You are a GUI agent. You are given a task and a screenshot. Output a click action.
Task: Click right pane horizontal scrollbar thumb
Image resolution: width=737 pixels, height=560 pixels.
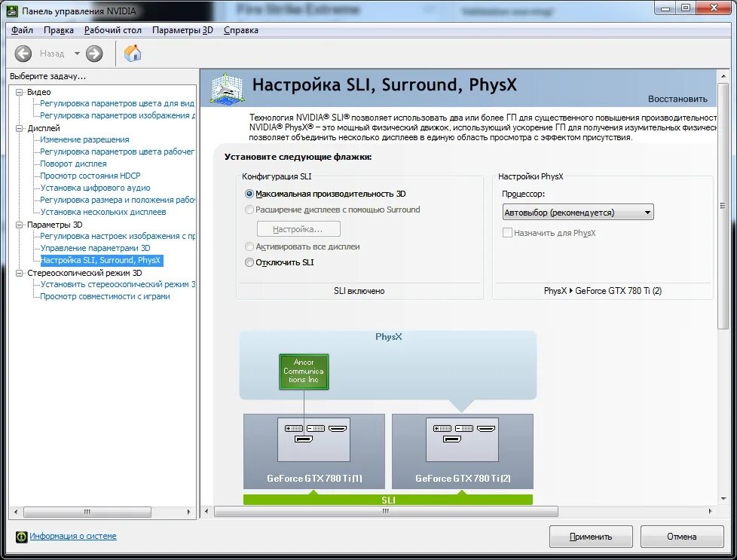386,512
